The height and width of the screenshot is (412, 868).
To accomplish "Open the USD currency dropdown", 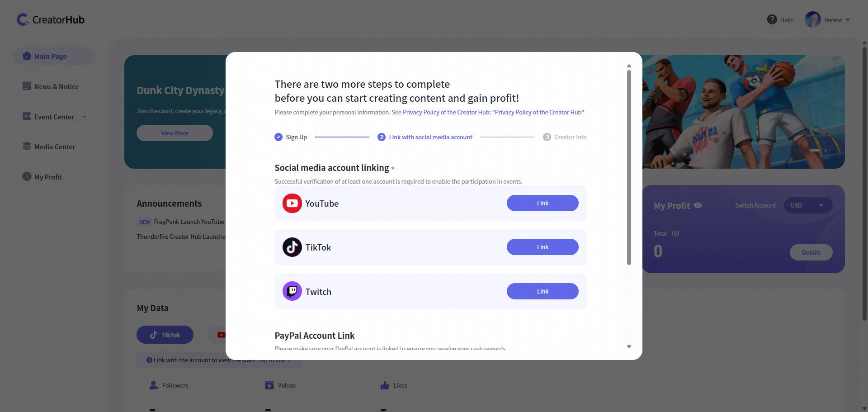I will pyautogui.click(x=808, y=205).
